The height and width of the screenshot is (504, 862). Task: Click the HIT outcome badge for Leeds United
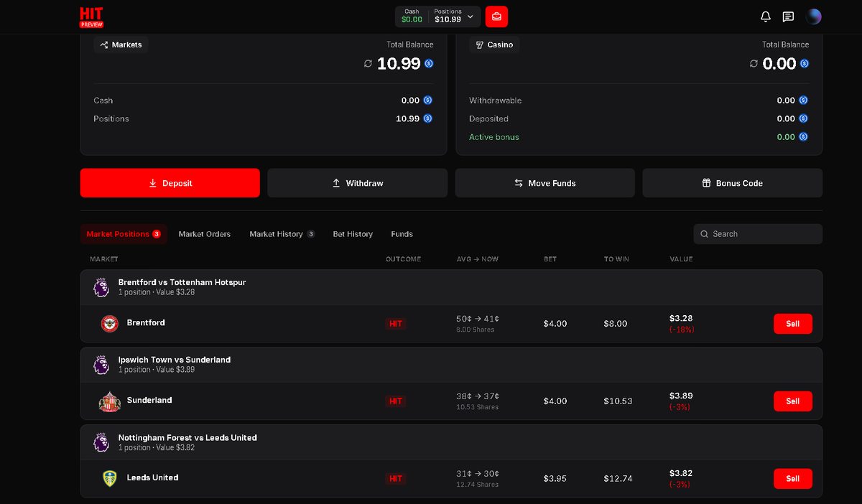[396, 479]
